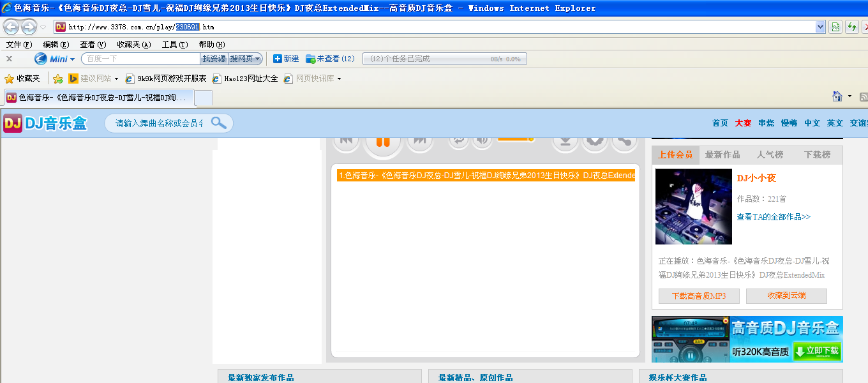The width and height of the screenshot is (868, 383).
Task: Open 英文 in site navigation
Action: pos(835,123)
